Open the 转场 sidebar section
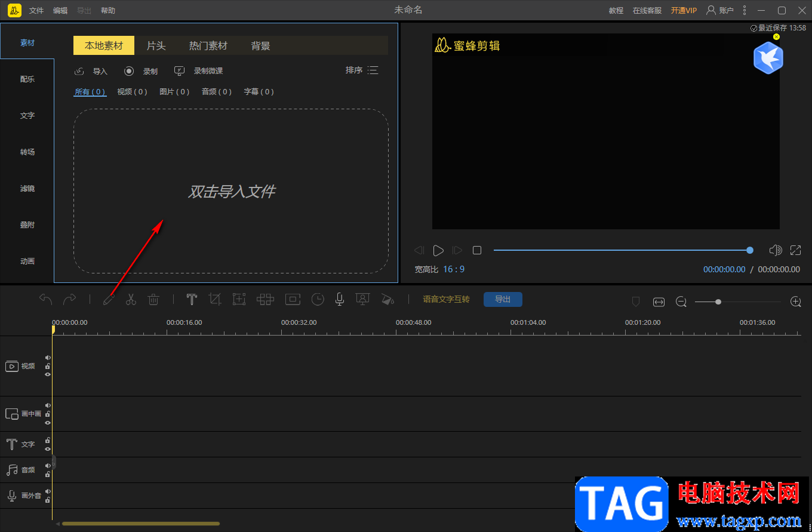Image resolution: width=812 pixels, height=532 pixels. coord(27,152)
